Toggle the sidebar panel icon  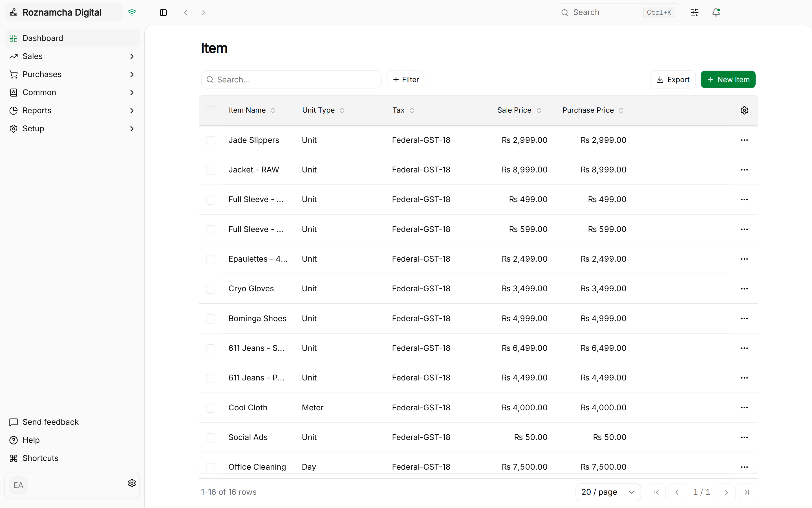tap(164, 12)
